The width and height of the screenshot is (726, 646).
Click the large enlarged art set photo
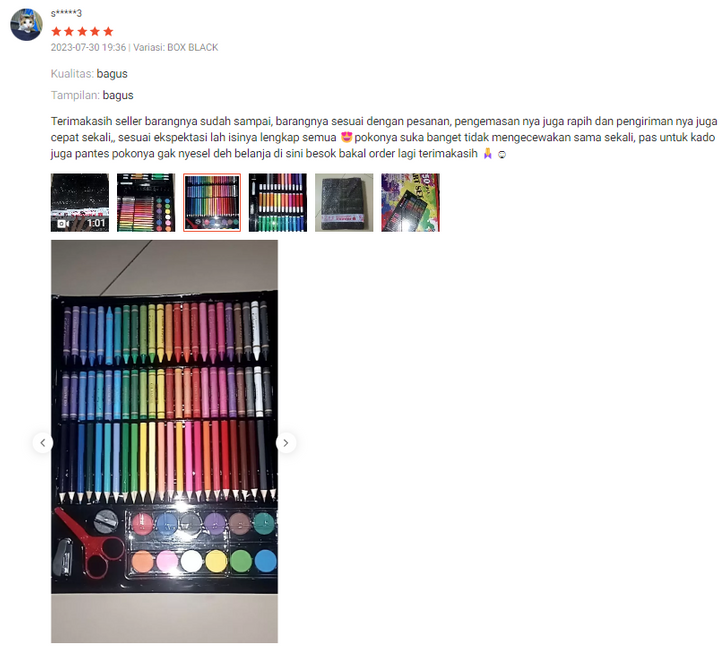click(164, 441)
